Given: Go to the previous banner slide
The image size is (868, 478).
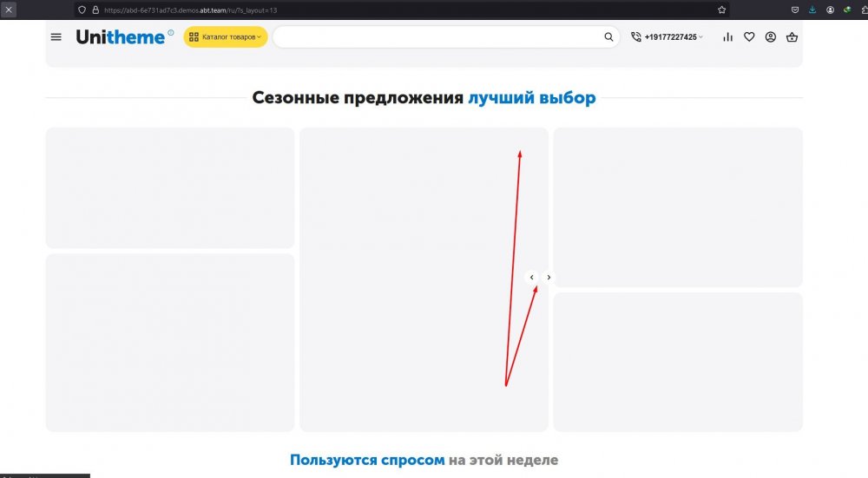Looking at the screenshot, I should point(531,278).
